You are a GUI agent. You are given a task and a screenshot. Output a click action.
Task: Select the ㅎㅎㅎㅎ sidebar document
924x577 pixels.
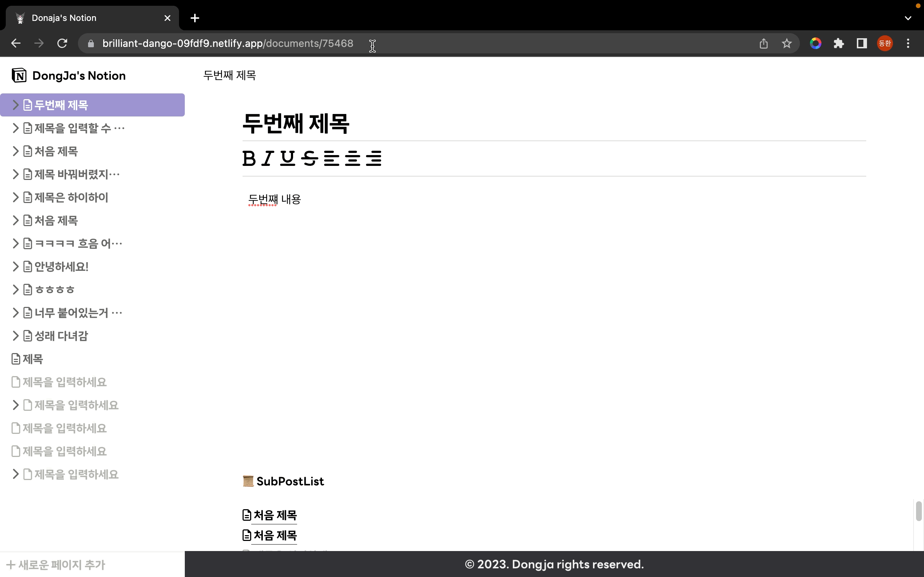[54, 290]
